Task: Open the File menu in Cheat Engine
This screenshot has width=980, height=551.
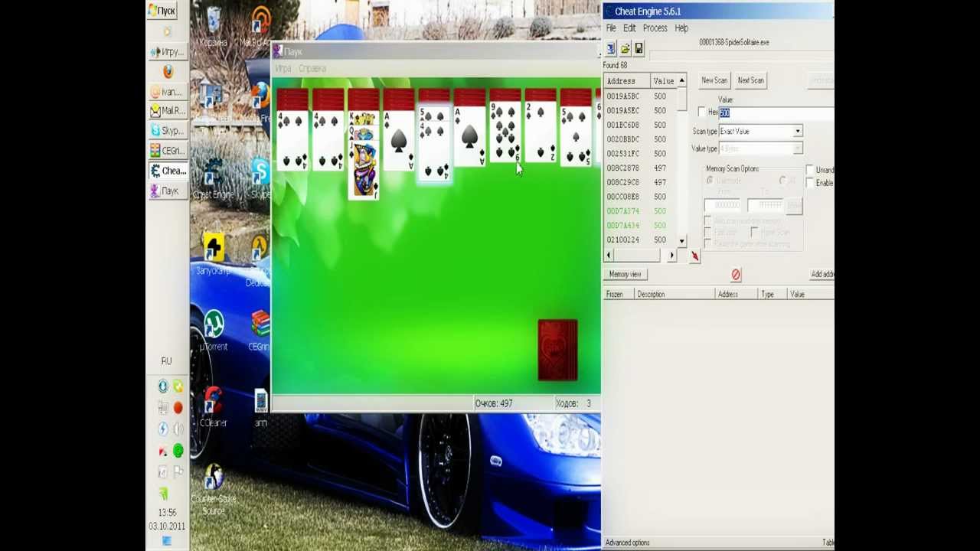Action: tap(611, 28)
